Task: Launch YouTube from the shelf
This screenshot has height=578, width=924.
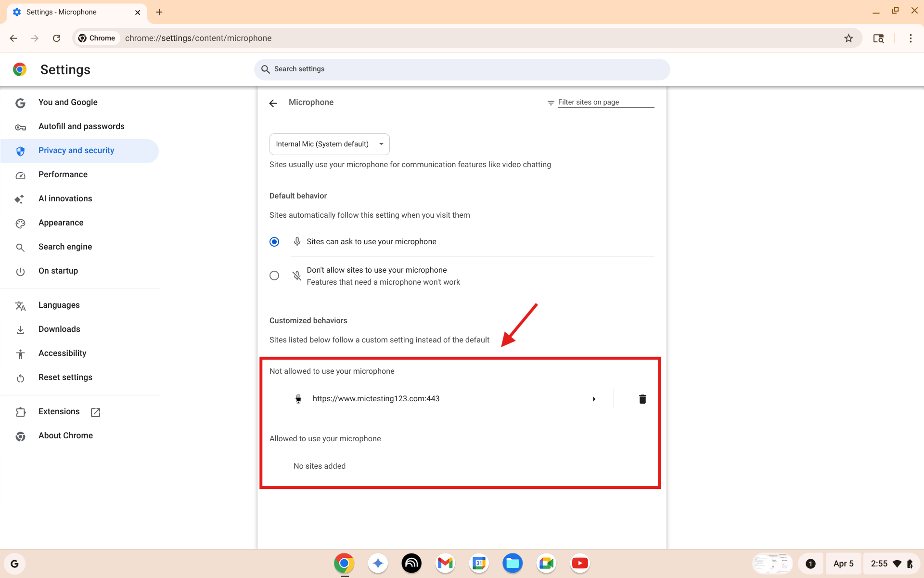Action: (x=580, y=563)
